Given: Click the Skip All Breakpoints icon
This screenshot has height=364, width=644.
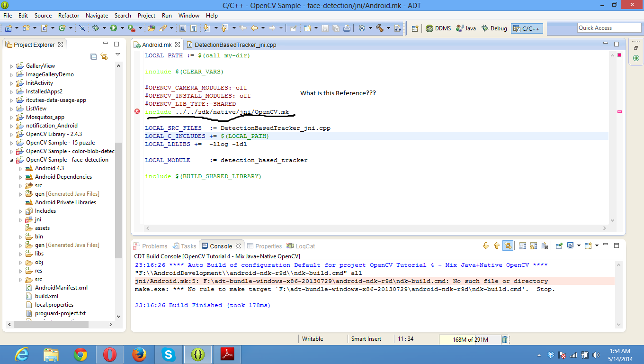Looking at the screenshot, I should pyautogui.click(x=82, y=28).
